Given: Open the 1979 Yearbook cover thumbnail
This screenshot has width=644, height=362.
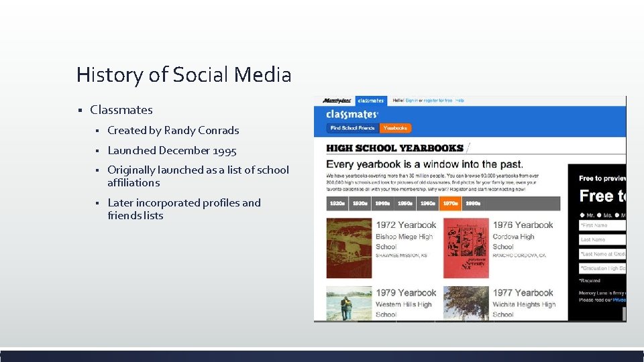Looking at the screenshot, I should pos(349,303).
